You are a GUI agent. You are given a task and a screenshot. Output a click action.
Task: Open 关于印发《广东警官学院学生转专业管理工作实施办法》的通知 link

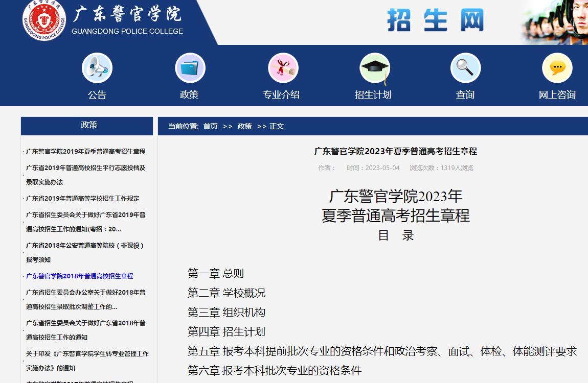click(87, 361)
